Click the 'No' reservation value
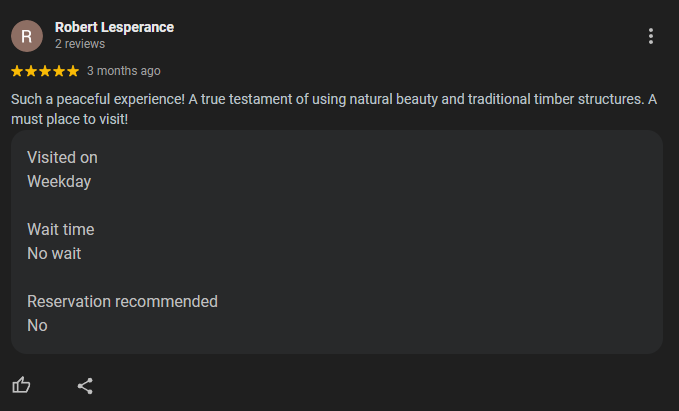Viewport: 679px width, 411px height. click(x=37, y=325)
